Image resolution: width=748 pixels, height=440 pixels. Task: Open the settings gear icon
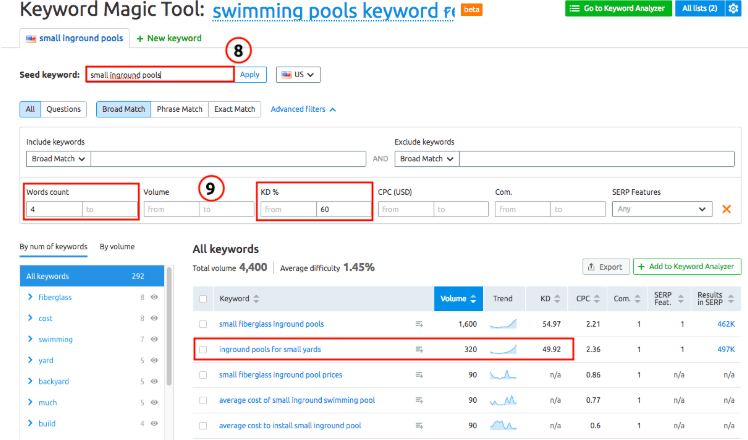(733, 9)
